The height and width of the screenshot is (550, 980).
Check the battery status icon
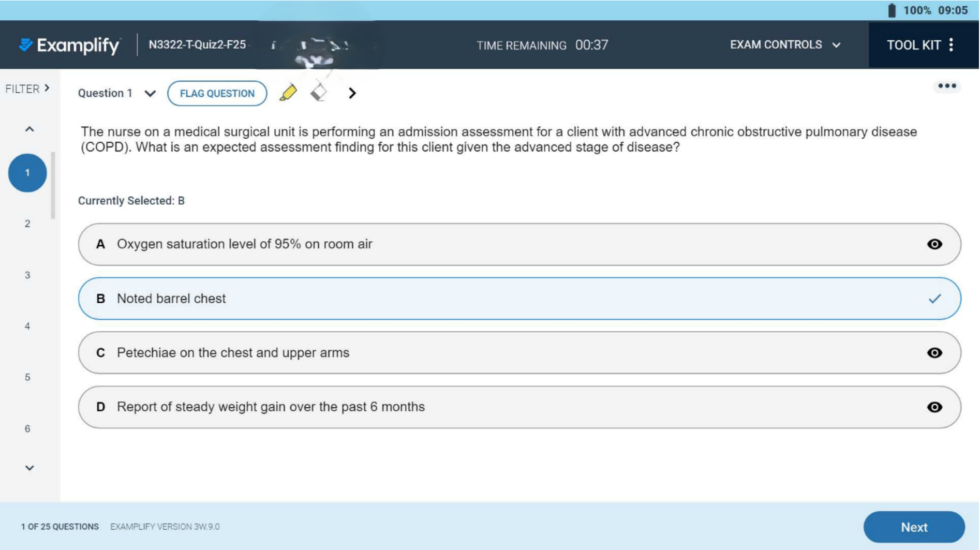[892, 10]
